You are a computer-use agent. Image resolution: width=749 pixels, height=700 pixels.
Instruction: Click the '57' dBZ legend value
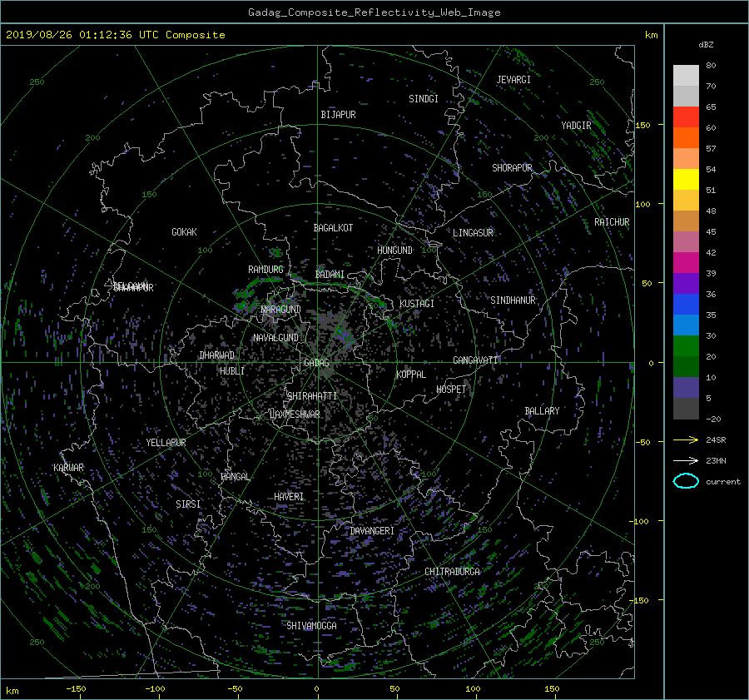click(x=711, y=149)
